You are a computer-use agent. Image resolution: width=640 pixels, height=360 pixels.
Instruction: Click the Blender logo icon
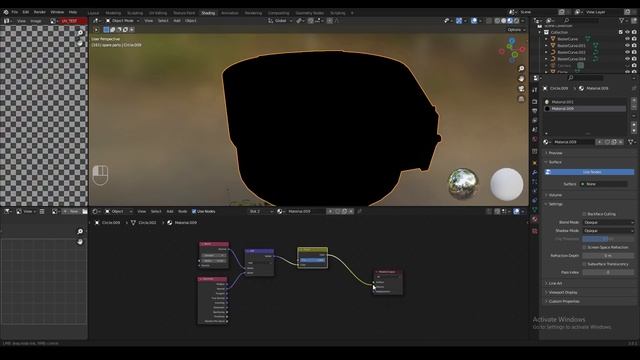coord(6,12)
